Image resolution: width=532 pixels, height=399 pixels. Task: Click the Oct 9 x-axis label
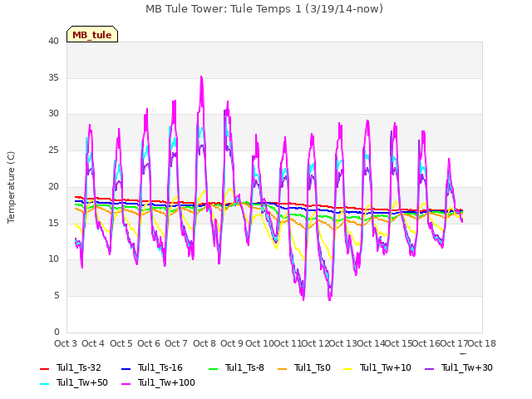(232, 343)
